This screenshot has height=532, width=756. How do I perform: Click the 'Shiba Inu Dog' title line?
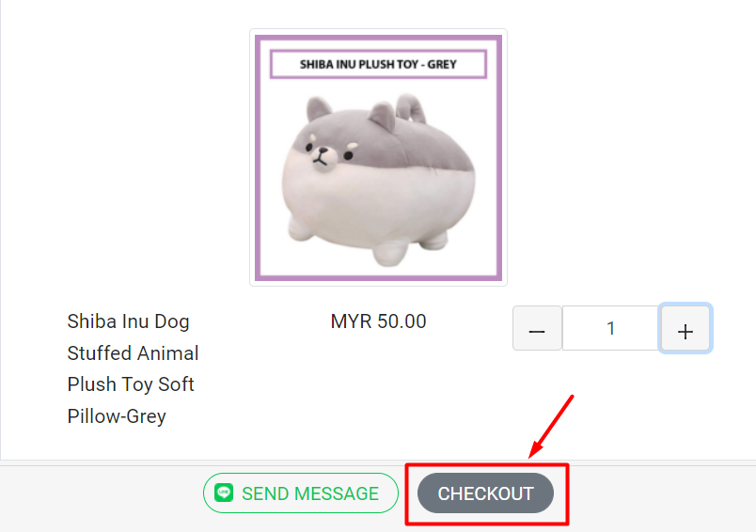click(128, 321)
